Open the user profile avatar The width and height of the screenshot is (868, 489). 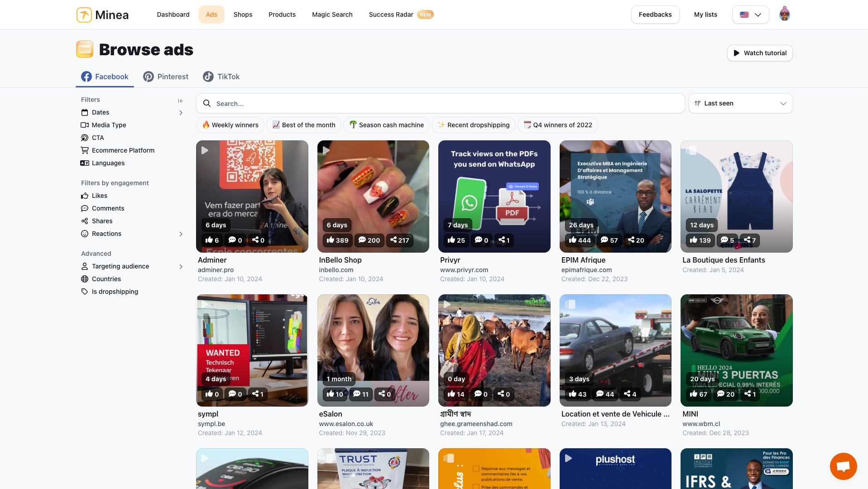[784, 14]
